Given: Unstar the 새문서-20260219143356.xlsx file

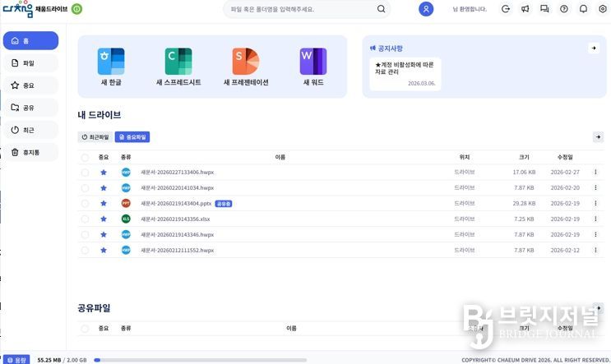Looking at the screenshot, I should (x=104, y=219).
